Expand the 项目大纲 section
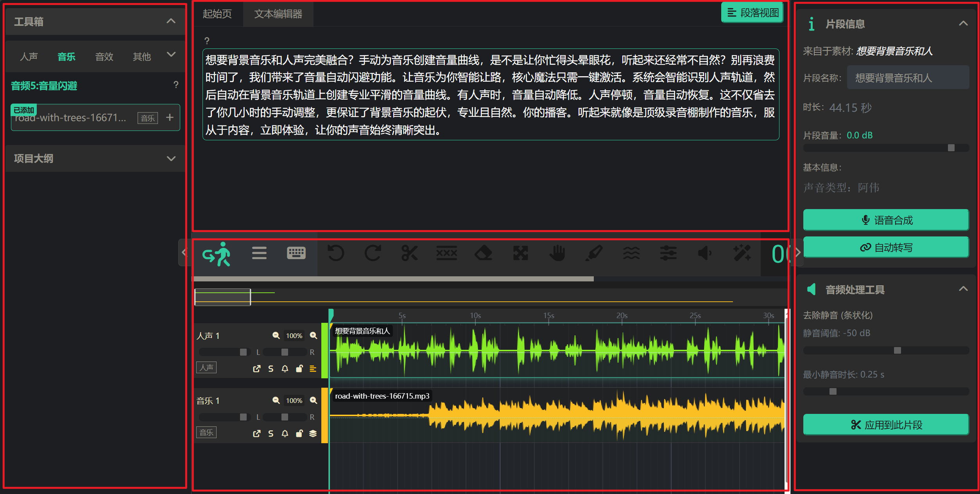The width and height of the screenshot is (980, 494). click(171, 159)
